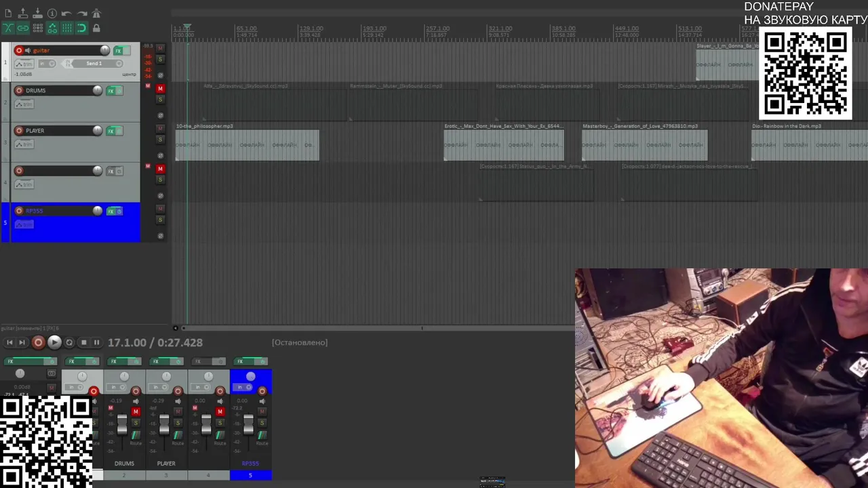Image resolution: width=868 pixels, height=488 pixels.
Task: Click the Save project toolbar icon
Action: [37, 14]
